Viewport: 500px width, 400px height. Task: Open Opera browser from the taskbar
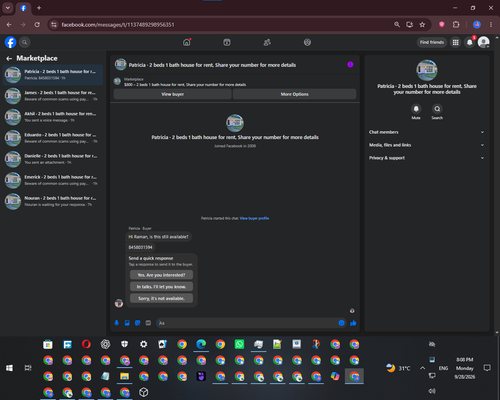pos(86,344)
